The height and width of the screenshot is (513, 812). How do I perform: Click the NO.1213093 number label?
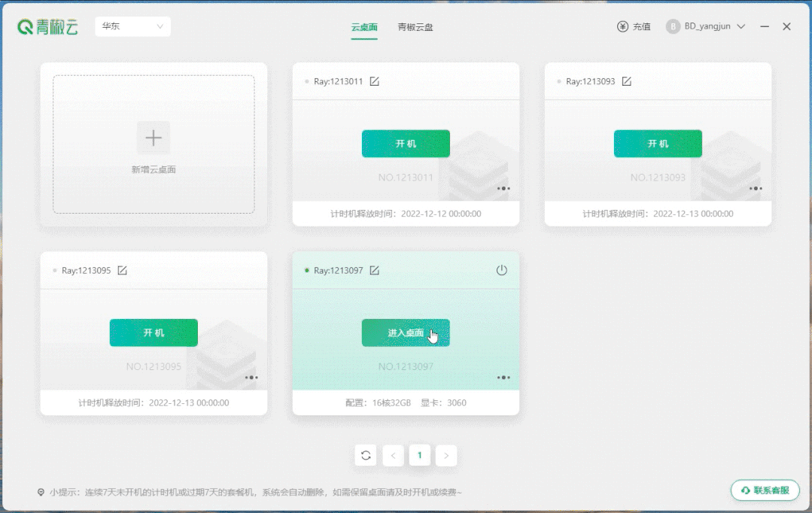click(658, 178)
